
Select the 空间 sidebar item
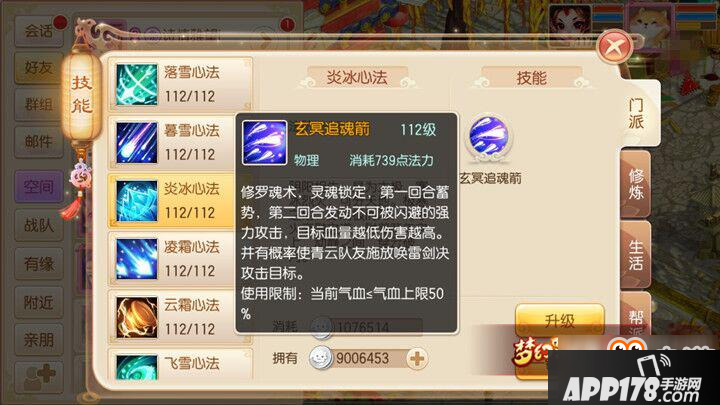point(39,186)
